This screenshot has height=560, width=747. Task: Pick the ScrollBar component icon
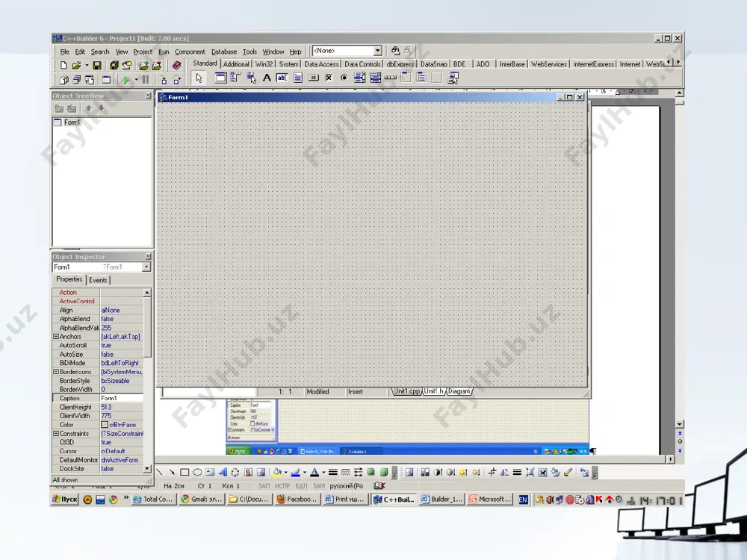[391, 78]
